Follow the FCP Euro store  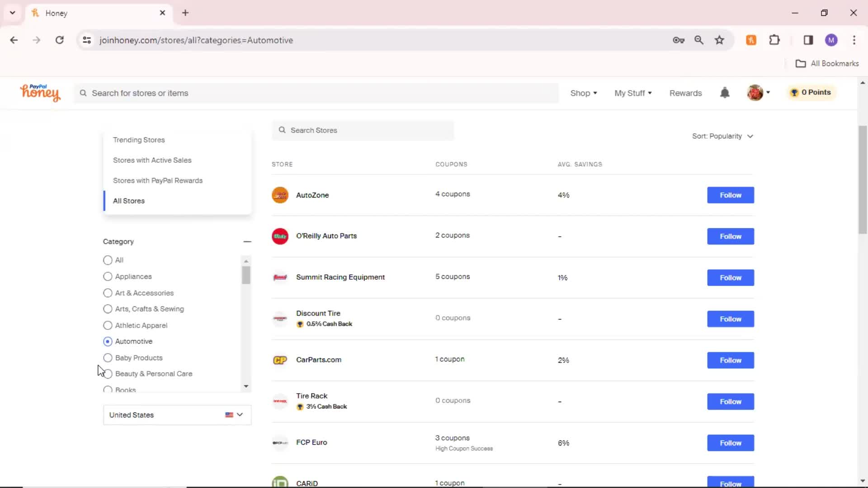730,442
